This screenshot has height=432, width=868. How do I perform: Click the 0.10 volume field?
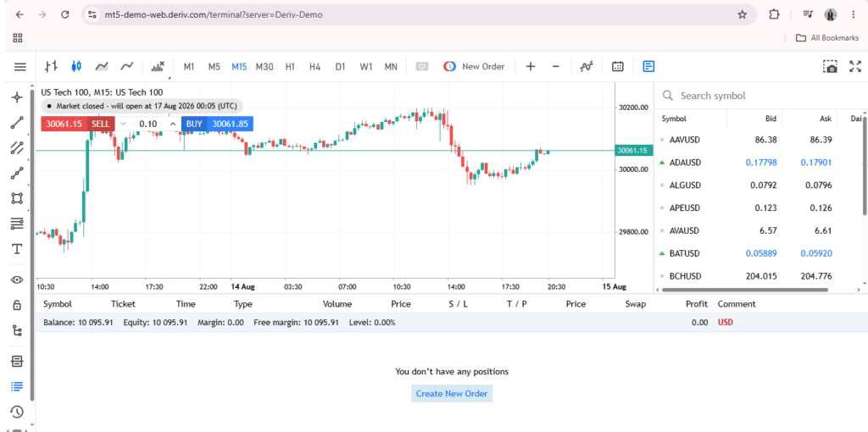click(x=147, y=124)
